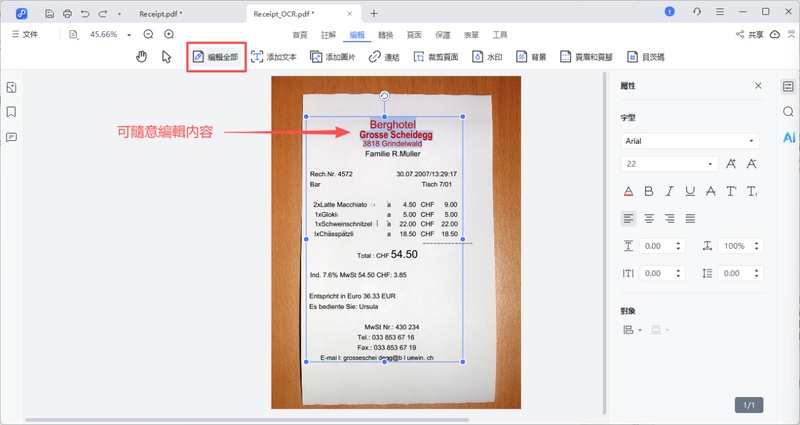Open the search icon in right sidebar
Image resolution: width=800 pixels, height=425 pixels.
(x=788, y=112)
